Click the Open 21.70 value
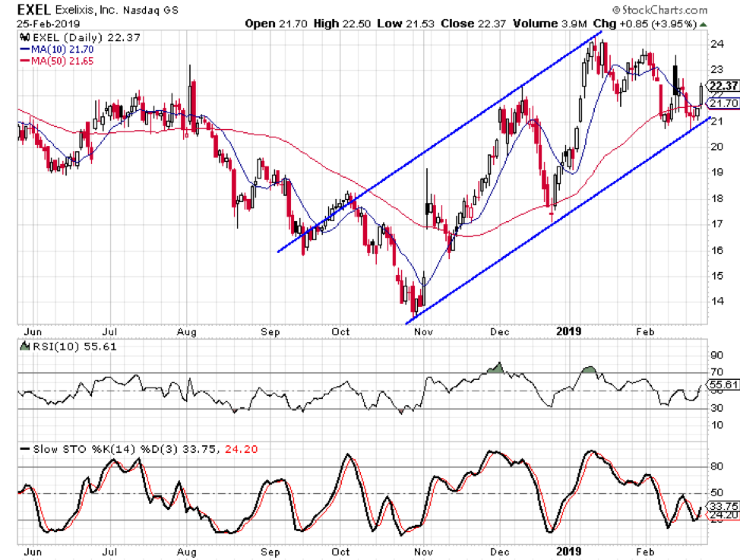The width and height of the screenshot is (740, 560). tap(276, 24)
